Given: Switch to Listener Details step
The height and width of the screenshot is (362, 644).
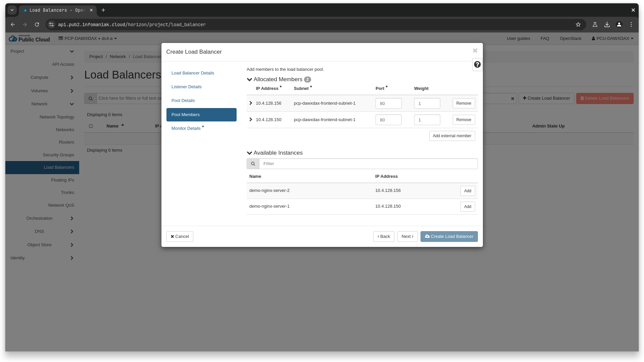Looking at the screenshot, I should [x=186, y=87].
